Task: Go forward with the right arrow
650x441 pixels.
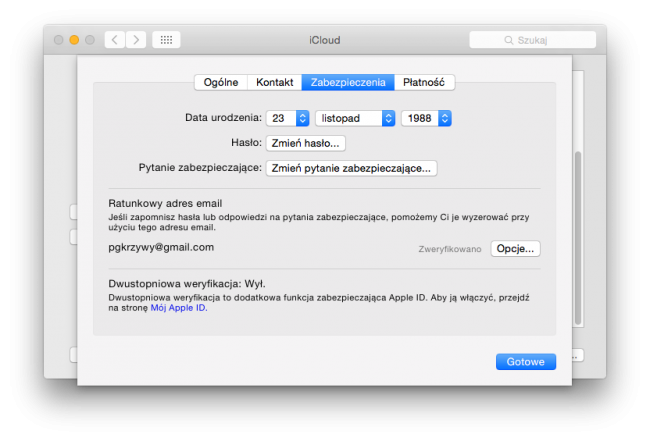Action: (136, 40)
